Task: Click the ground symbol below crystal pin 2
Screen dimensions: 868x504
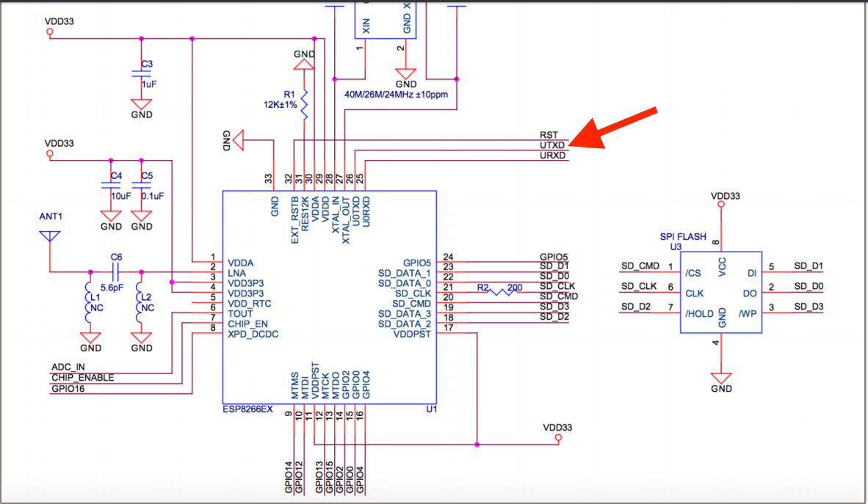Action: pyautogui.click(x=406, y=73)
